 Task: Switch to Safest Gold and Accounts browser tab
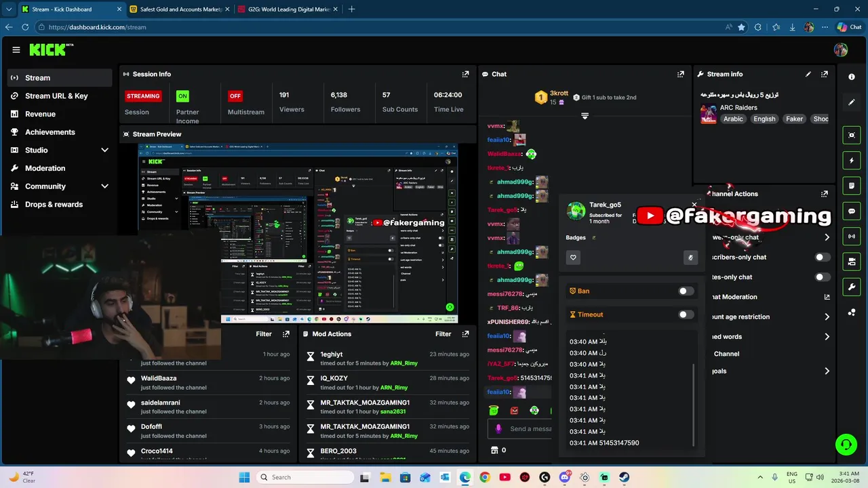click(180, 9)
